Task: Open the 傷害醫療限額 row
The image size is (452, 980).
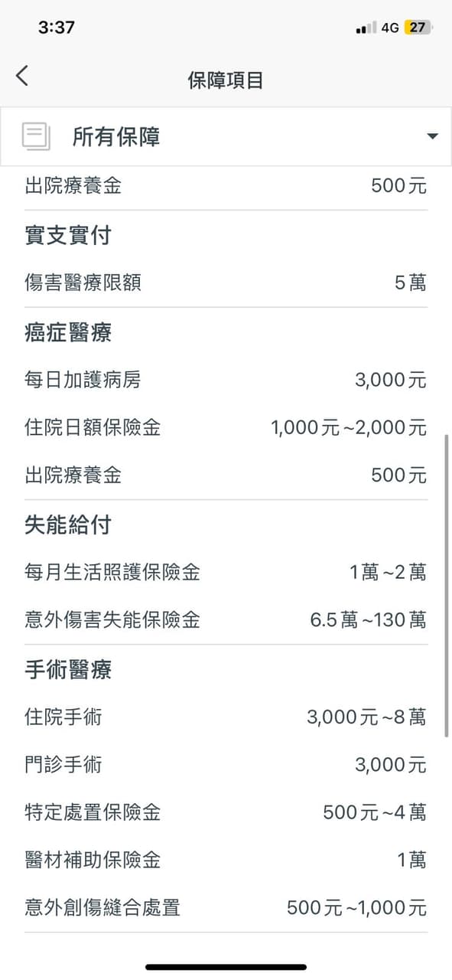Action: (226, 283)
